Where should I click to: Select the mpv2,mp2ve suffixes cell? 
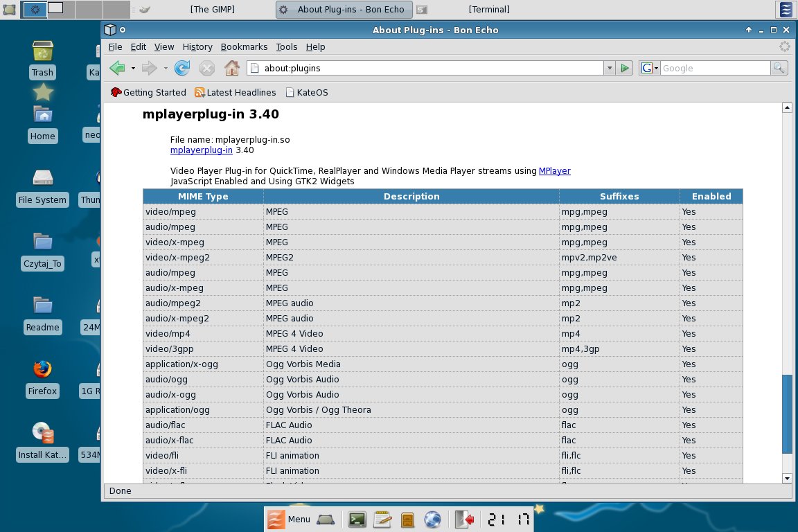[x=619, y=258]
